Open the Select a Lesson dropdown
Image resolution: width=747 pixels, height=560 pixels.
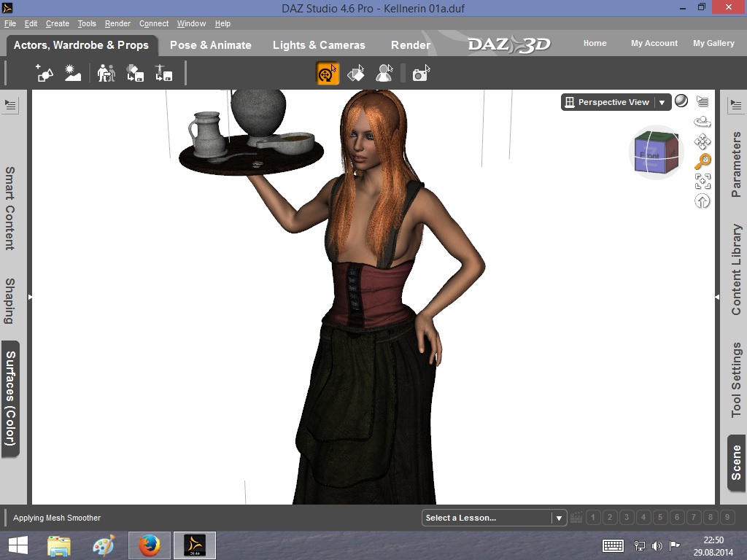(x=494, y=518)
